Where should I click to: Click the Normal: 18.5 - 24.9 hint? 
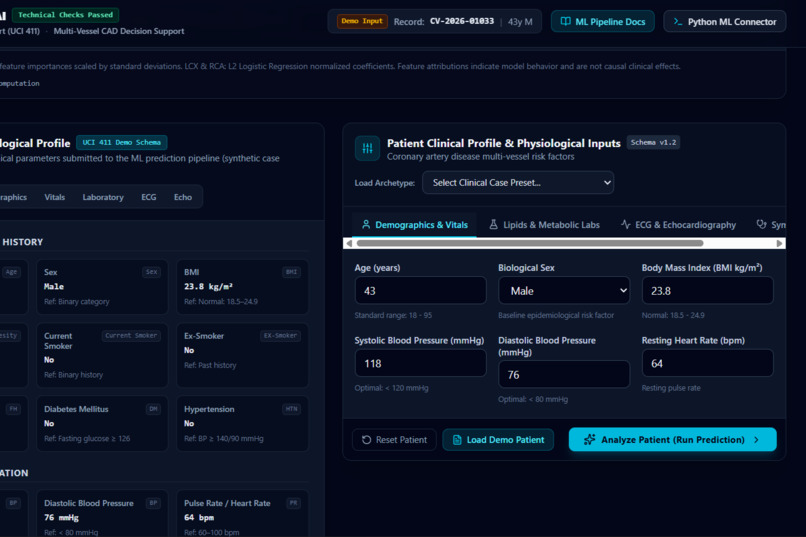coord(673,315)
